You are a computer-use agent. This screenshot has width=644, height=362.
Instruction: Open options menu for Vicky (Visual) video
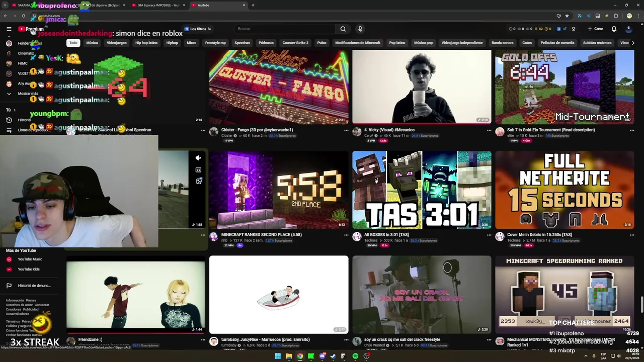[489, 130]
